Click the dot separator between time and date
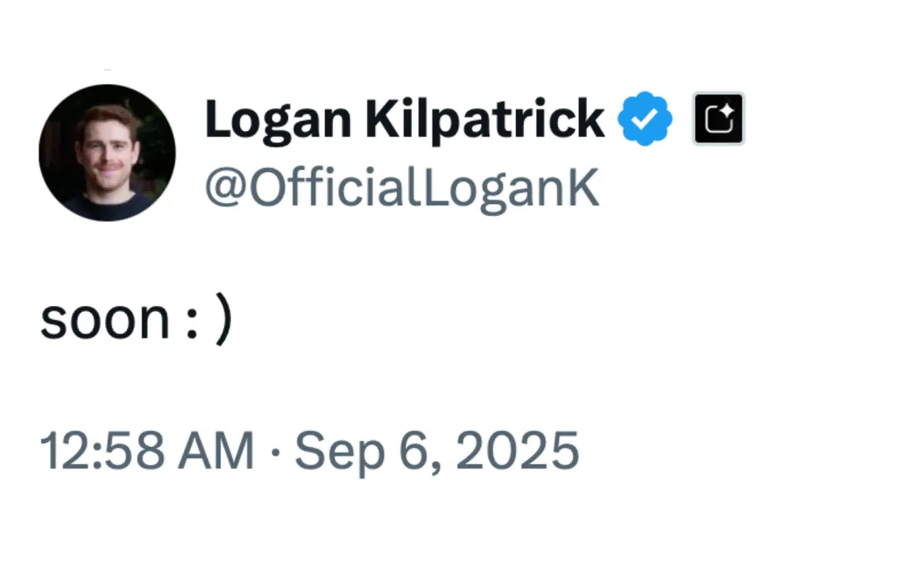Screen dimensions: 924x578 (274, 451)
